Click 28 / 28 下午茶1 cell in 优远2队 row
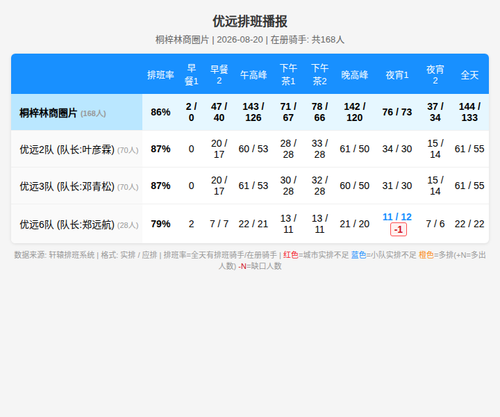The image size is (500, 417). click(x=288, y=149)
